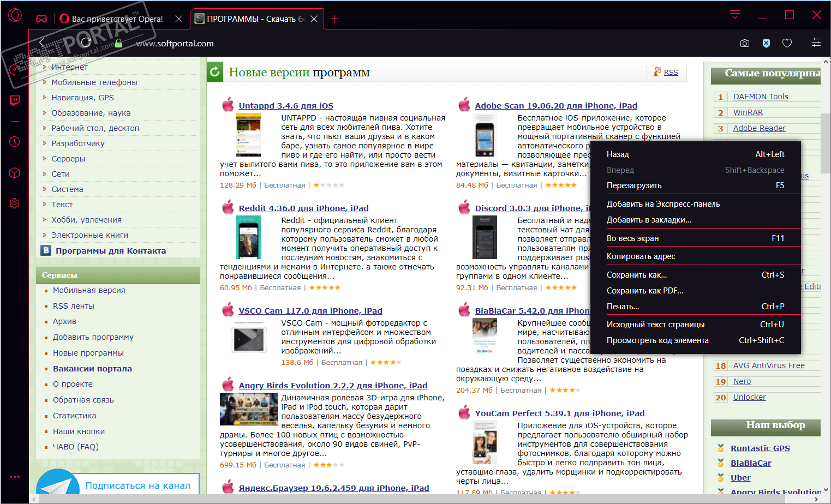The image size is (831, 504).
Task: Open 'Unlocker' in popular list
Action: pyautogui.click(x=749, y=397)
